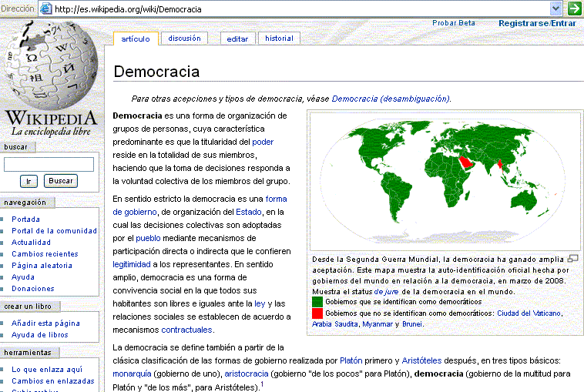Open Arabia Saudita link
This screenshot has width=584, height=392.
click(x=335, y=324)
